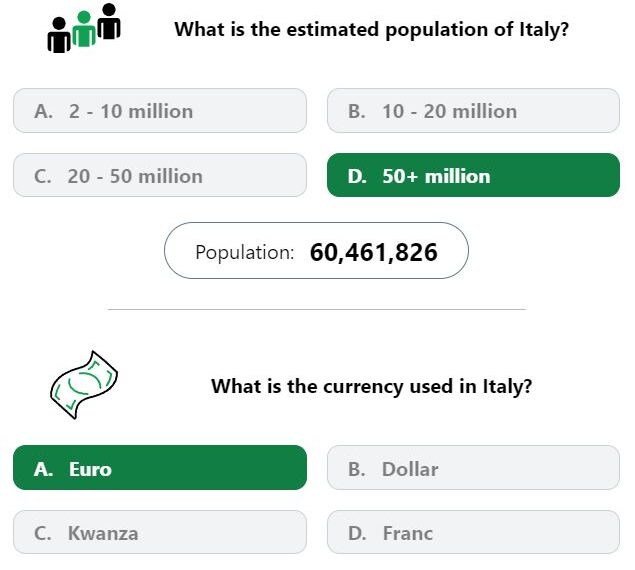Click the topmost black person figure
This screenshot has width=635, height=570.
pyautogui.click(x=109, y=21)
